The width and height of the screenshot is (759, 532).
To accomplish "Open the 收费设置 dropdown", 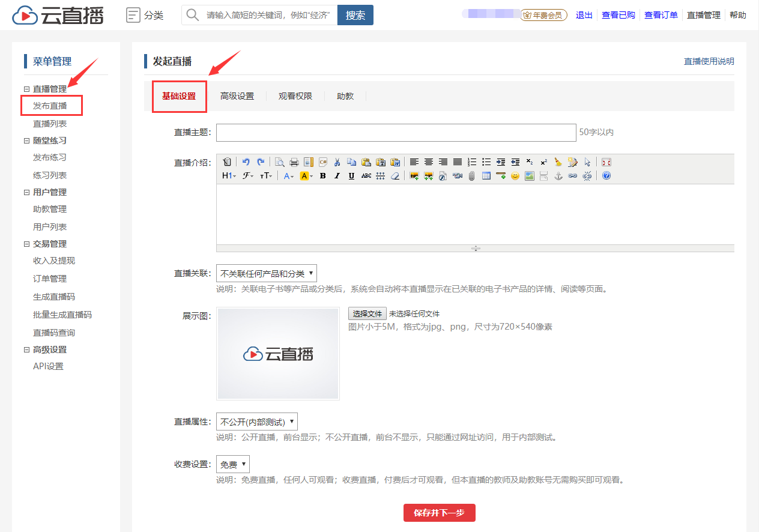I will (x=232, y=464).
